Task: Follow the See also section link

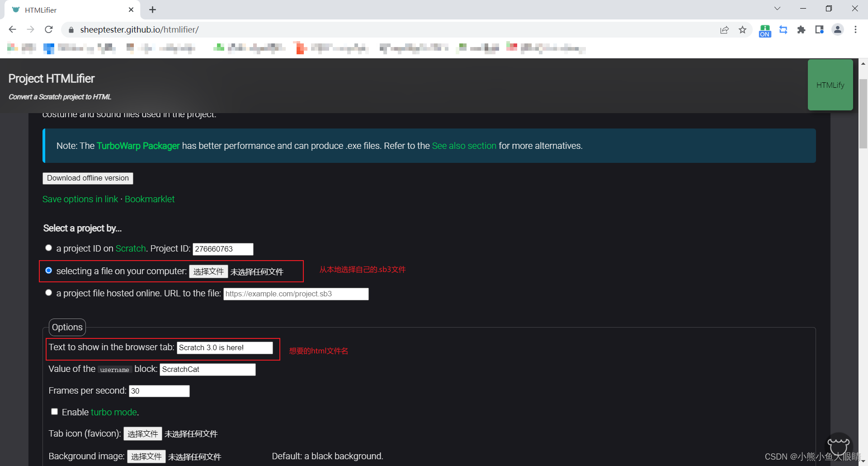Action: click(464, 146)
